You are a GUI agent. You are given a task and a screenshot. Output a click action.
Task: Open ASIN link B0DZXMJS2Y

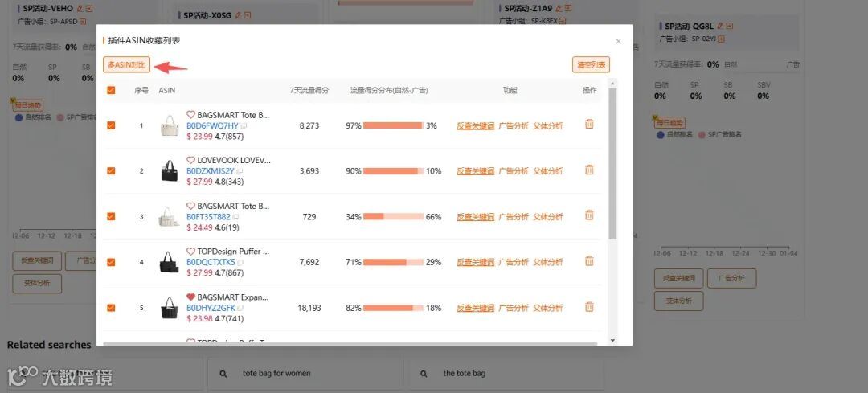[211, 171]
